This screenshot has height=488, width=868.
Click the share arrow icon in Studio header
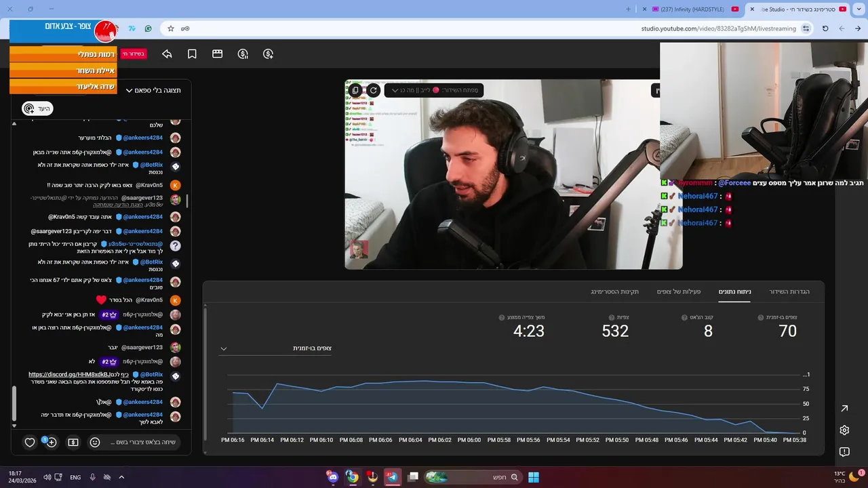click(x=167, y=54)
